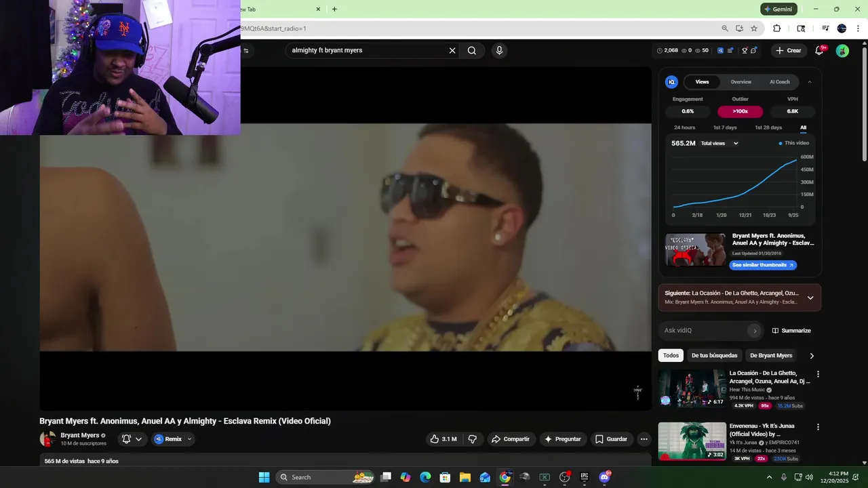The image size is (868, 488).
Task: Open Epic Games launcher from the taskbar
Action: click(584, 477)
